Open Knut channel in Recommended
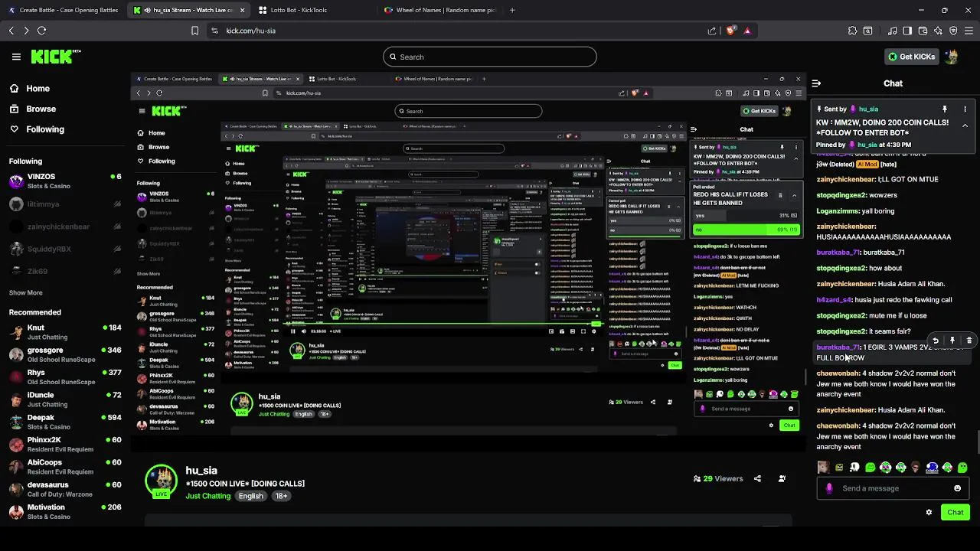 click(65, 332)
